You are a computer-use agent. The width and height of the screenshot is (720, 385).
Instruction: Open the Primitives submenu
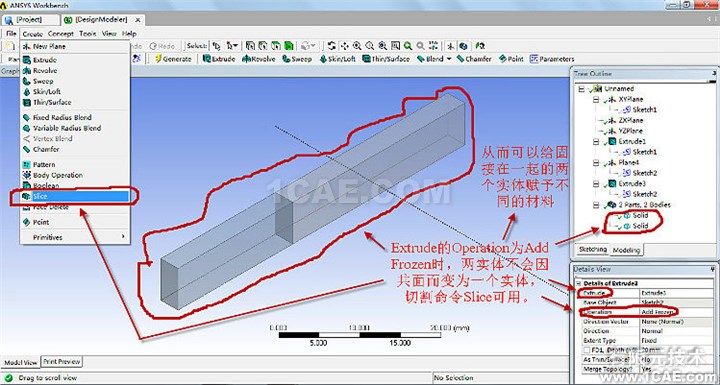(74, 237)
